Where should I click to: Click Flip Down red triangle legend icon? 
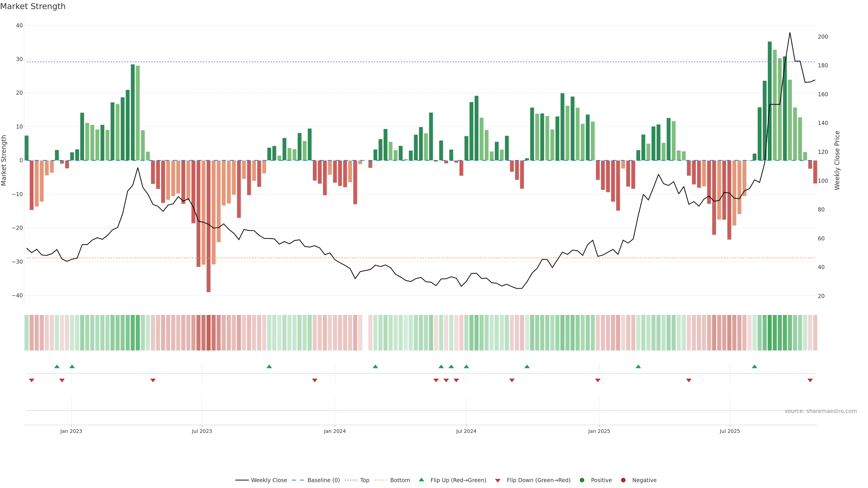coord(498,481)
